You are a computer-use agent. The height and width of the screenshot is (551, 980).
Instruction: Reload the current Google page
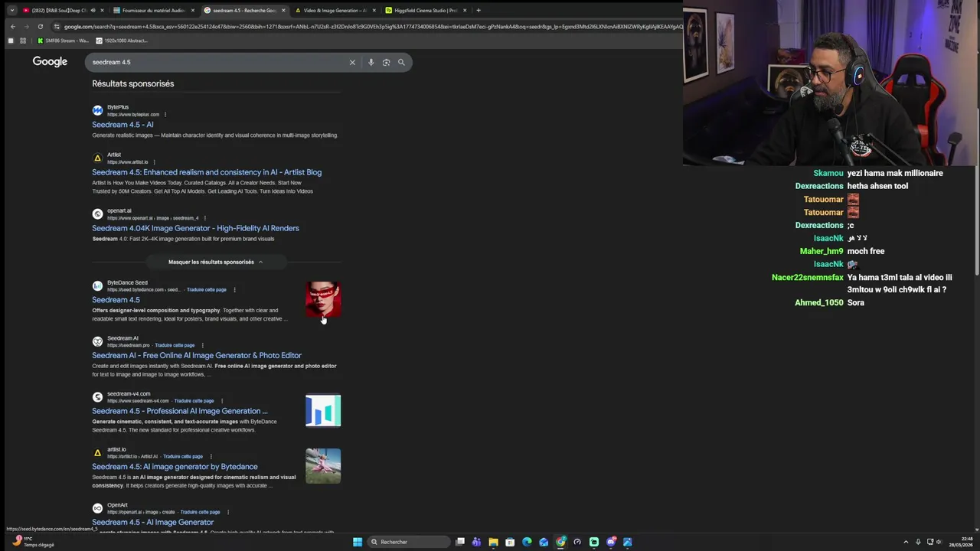(x=41, y=27)
